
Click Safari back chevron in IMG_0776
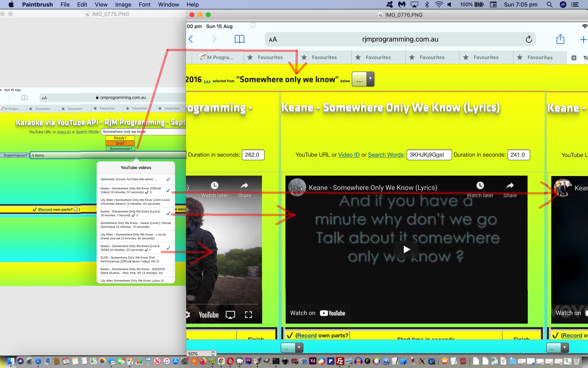[x=191, y=39]
